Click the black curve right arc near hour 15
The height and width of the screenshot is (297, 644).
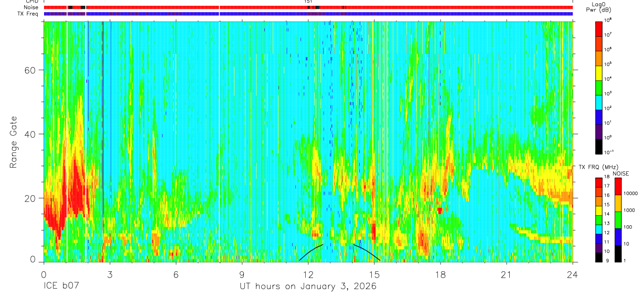point(366,252)
